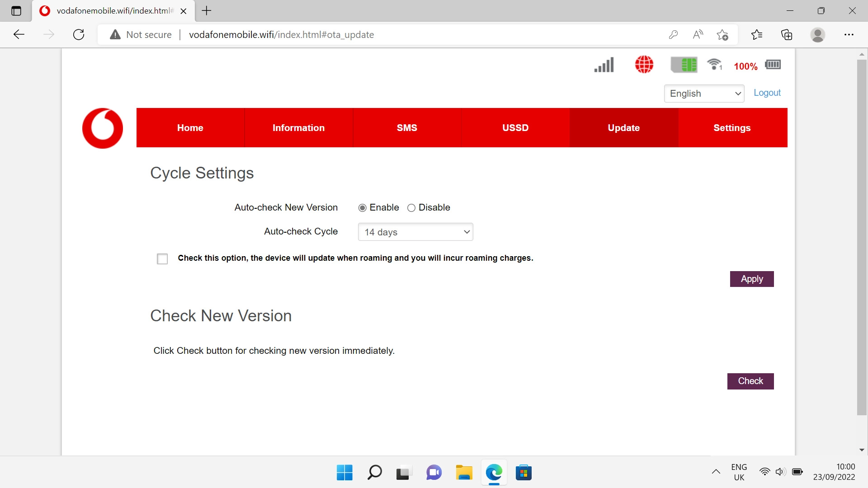Select Disable for Auto-check New Version

pos(411,208)
